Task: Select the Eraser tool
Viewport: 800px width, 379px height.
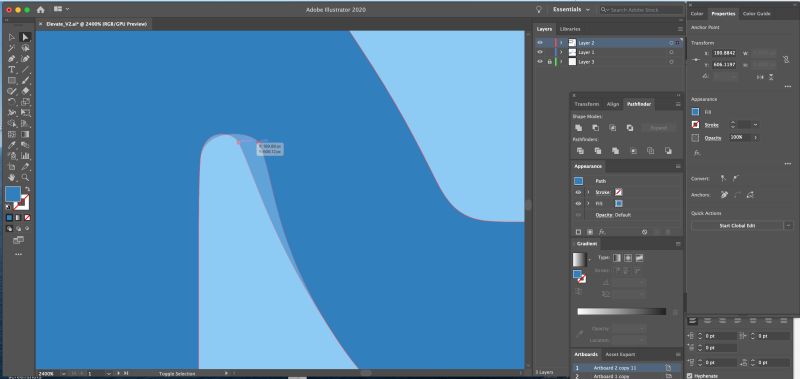Action: pos(25,91)
